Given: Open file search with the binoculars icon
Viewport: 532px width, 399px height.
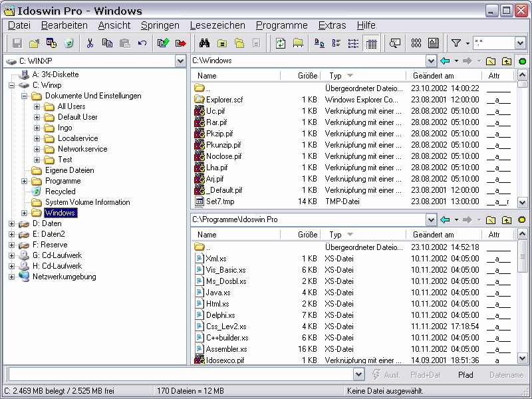Looking at the screenshot, I should [205, 43].
